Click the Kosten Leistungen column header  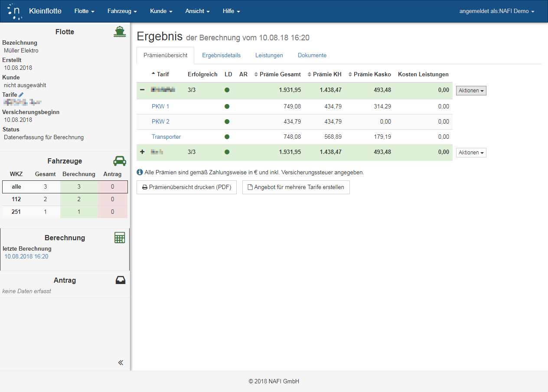click(x=423, y=74)
